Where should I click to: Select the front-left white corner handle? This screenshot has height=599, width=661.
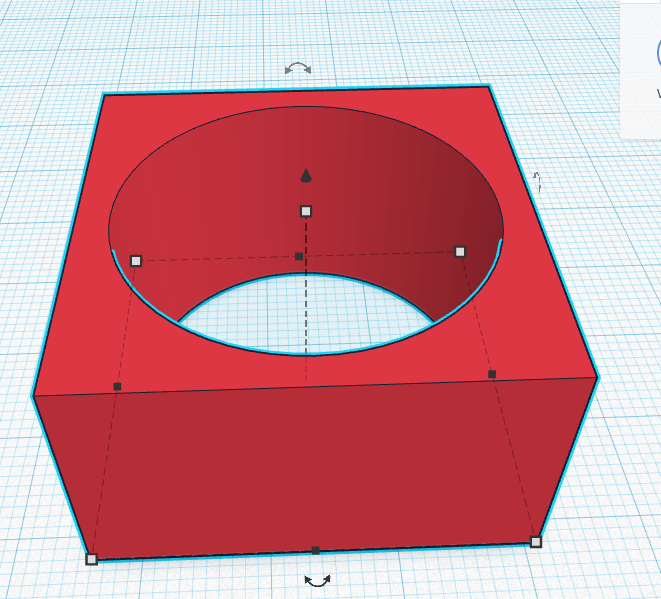click(x=91, y=559)
